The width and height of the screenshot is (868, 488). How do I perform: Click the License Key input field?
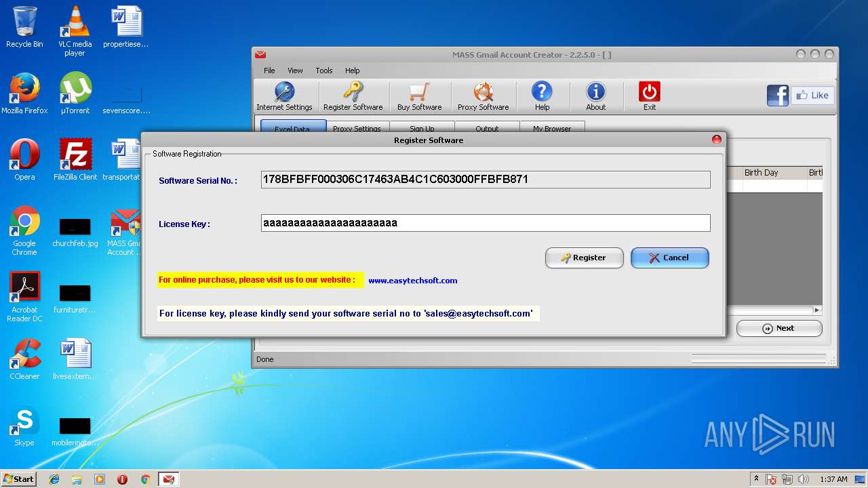(x=486, y=223)
